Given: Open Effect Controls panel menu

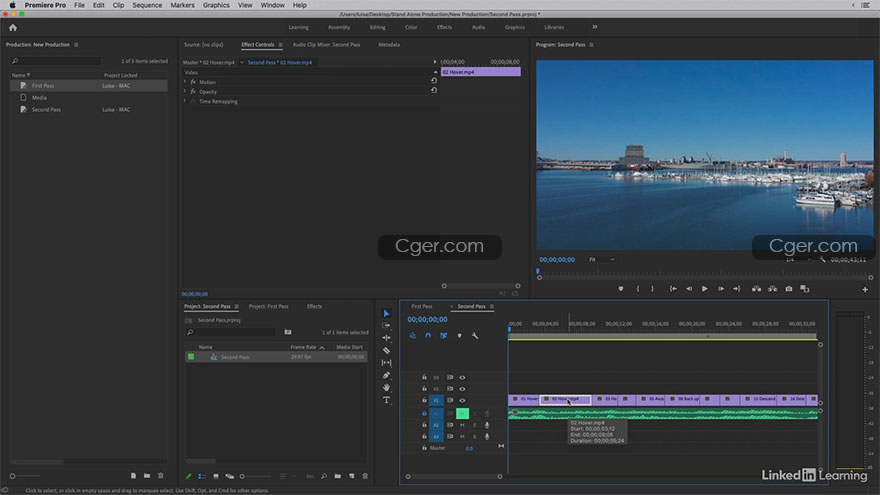Looking at the screenshot, I should pos(281,45).
